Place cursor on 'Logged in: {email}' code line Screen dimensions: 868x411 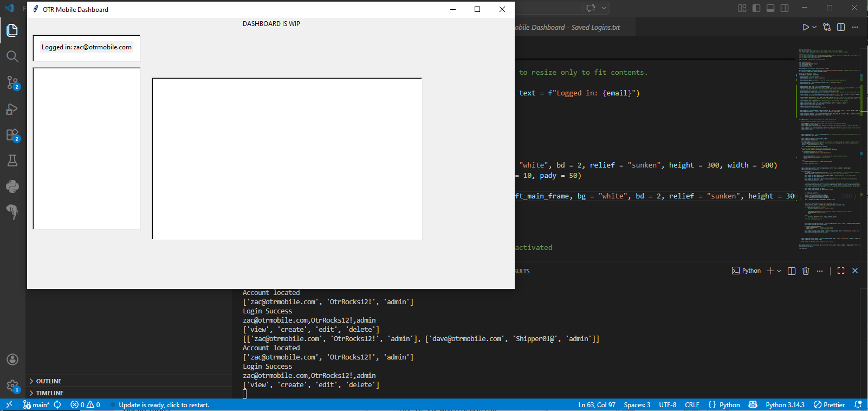click(x=579, y=93)
